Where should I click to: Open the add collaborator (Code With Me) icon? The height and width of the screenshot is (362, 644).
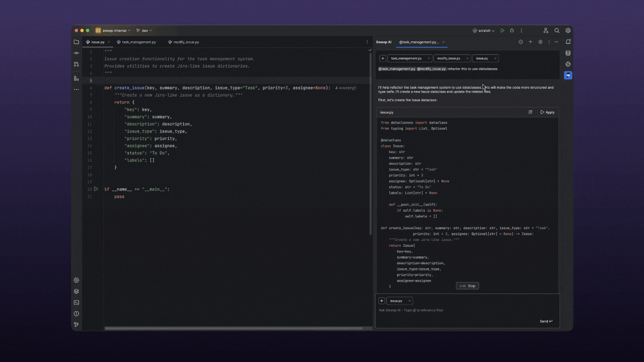click(546, 30)
